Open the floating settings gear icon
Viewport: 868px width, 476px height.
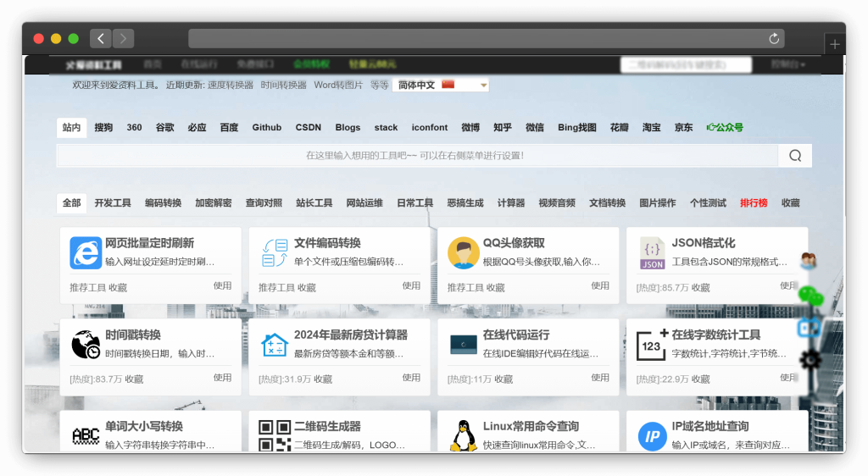click(810, 361)
